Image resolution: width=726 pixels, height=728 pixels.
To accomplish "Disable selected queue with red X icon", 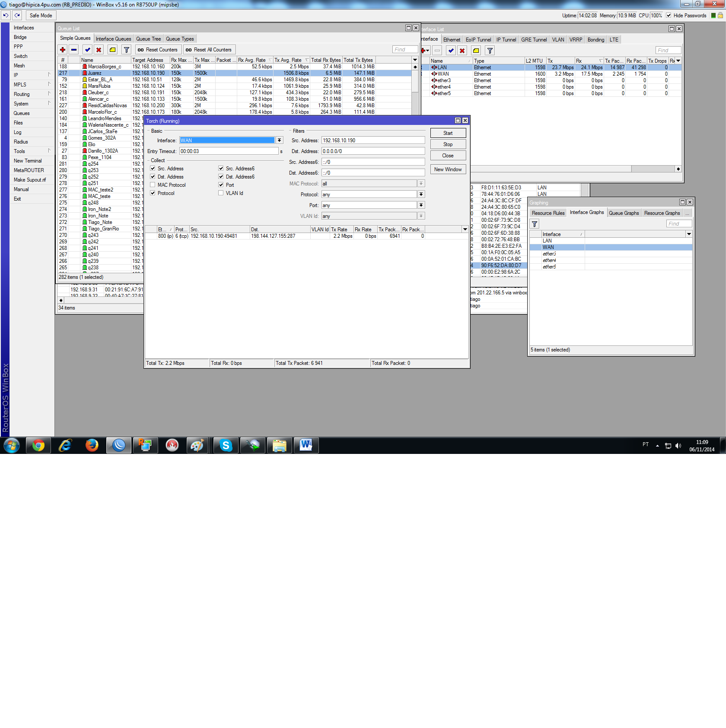I will tap(99, 50).
